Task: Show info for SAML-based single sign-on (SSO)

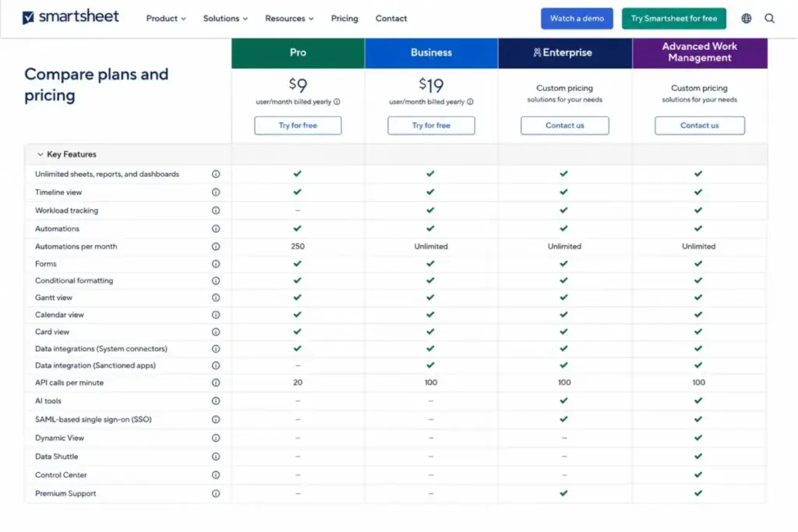Action: [x=216, y=420]
